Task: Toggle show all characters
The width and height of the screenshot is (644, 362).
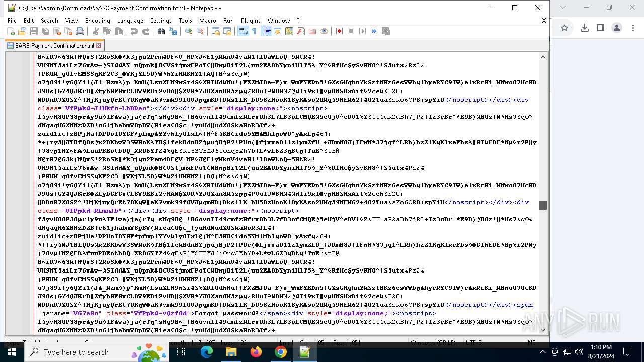Action: (x=255, y=31)
